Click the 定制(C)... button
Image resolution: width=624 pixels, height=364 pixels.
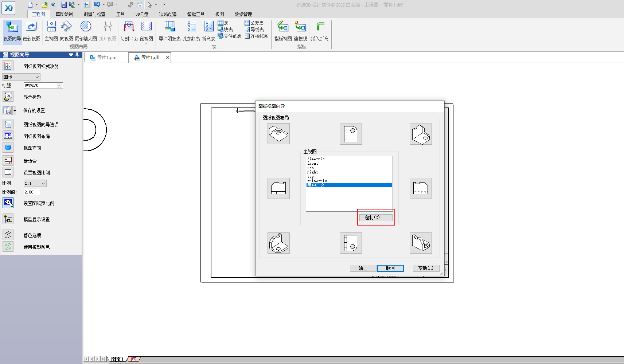point(376,218)
